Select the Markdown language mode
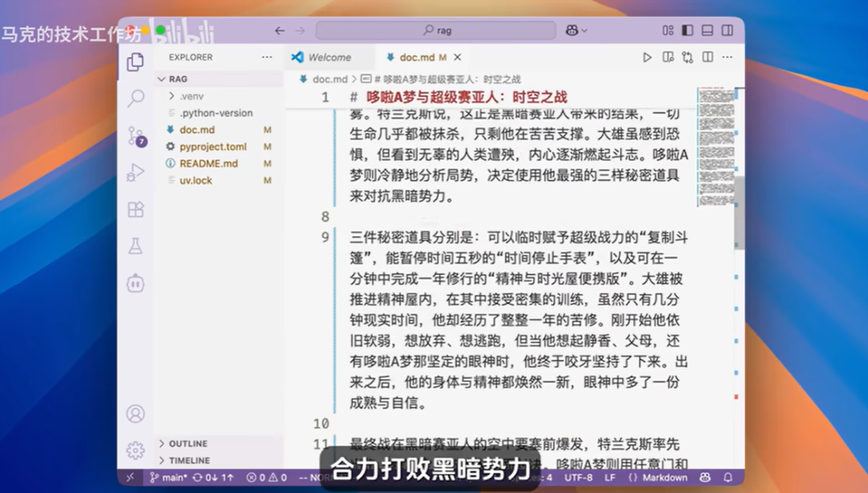 [657, 478]
